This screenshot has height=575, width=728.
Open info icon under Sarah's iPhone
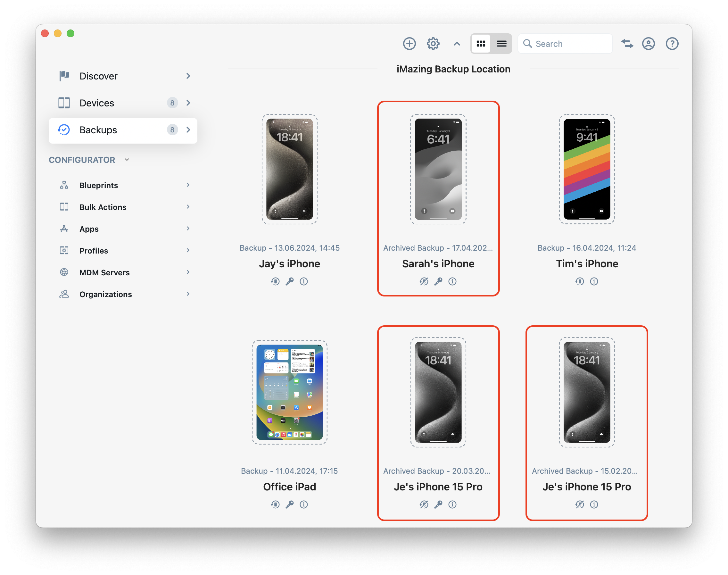click(452, 281)
